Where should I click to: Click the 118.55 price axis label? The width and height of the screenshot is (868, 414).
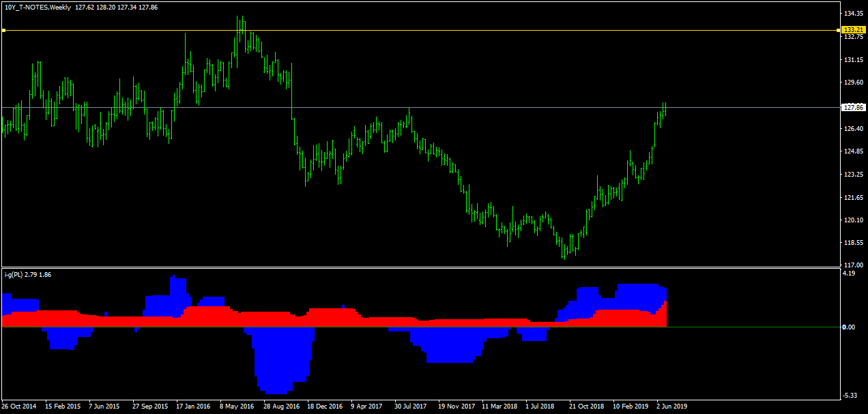click(854, 242)
